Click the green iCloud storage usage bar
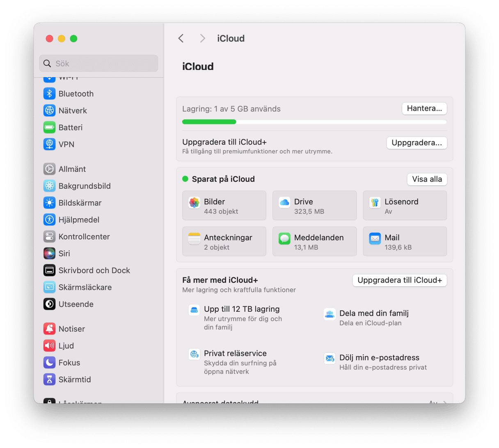The height and width of the screenshot is (448, 499). point(209,122)
